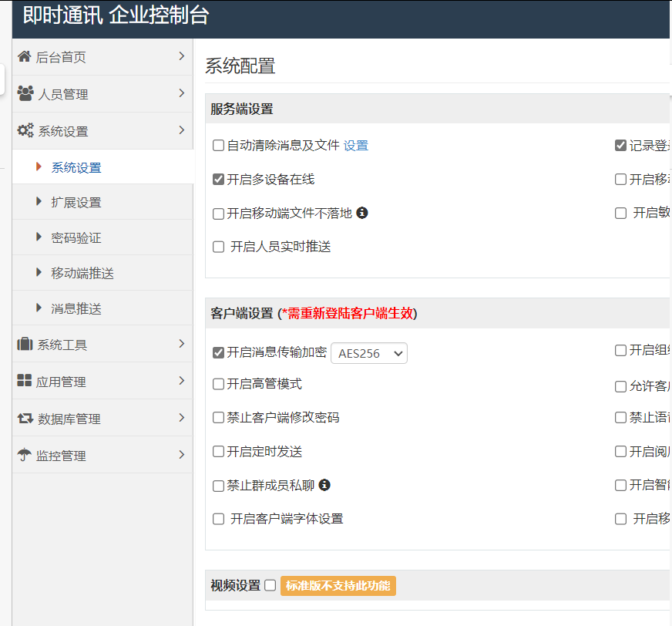Click the gears icon beside 系统设置
Viewport: 672px width, 626px height.
[25, 130]
